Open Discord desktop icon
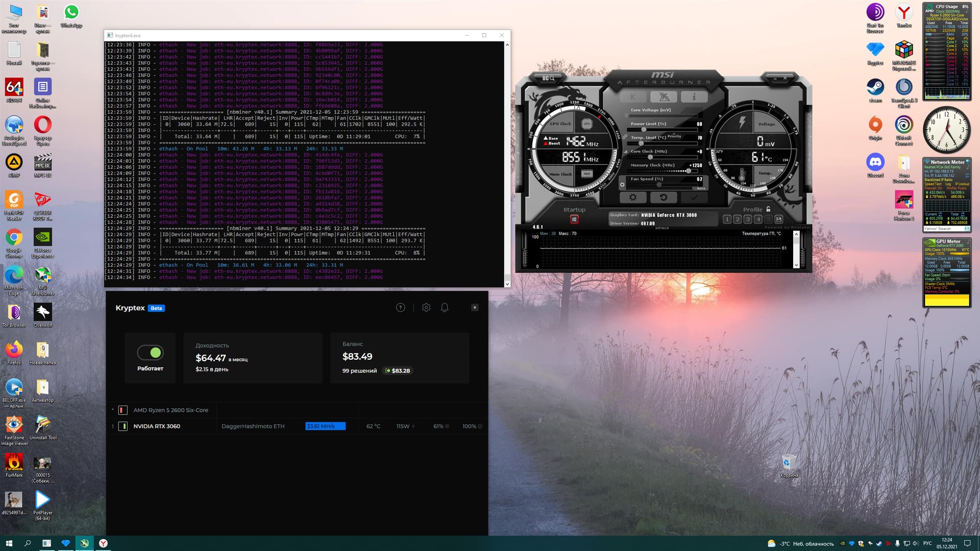The height and width of the screenshot is (551, 980). click(875, 165)
